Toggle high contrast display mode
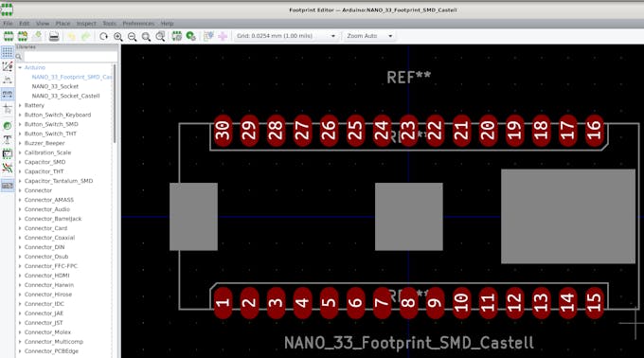The height and width of the screenshot is (358, 644). 8,168
